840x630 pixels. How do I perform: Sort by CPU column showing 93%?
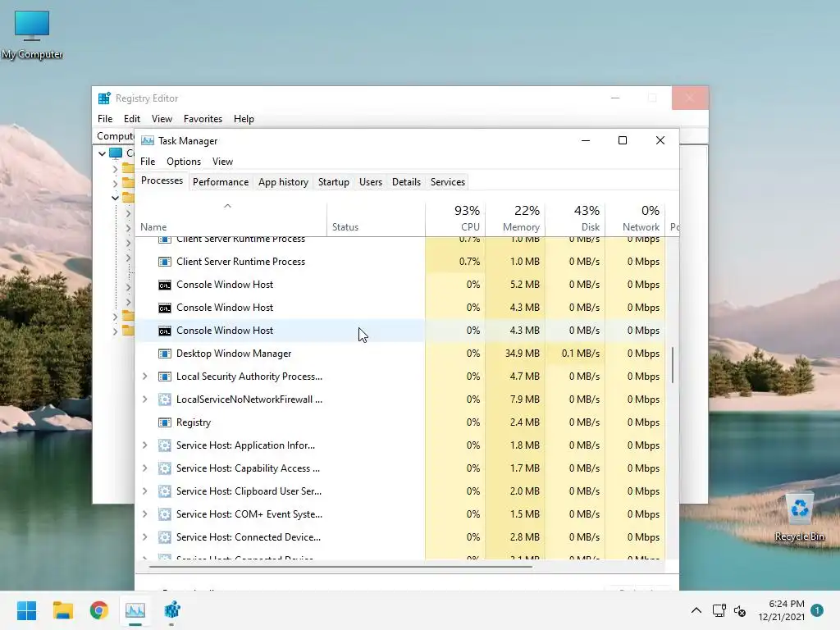click(x=455, y=219)
